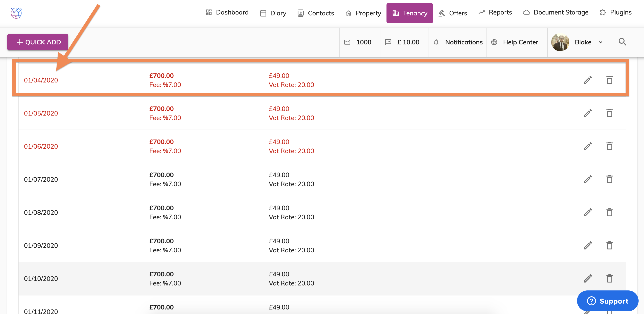Navigate to Document Storage
This screenshot has width=644, height=314.
coord(556,12)
